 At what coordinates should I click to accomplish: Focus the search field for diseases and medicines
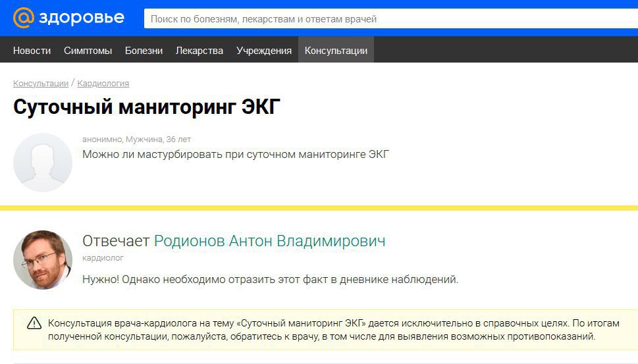click(x=391, y=18)
